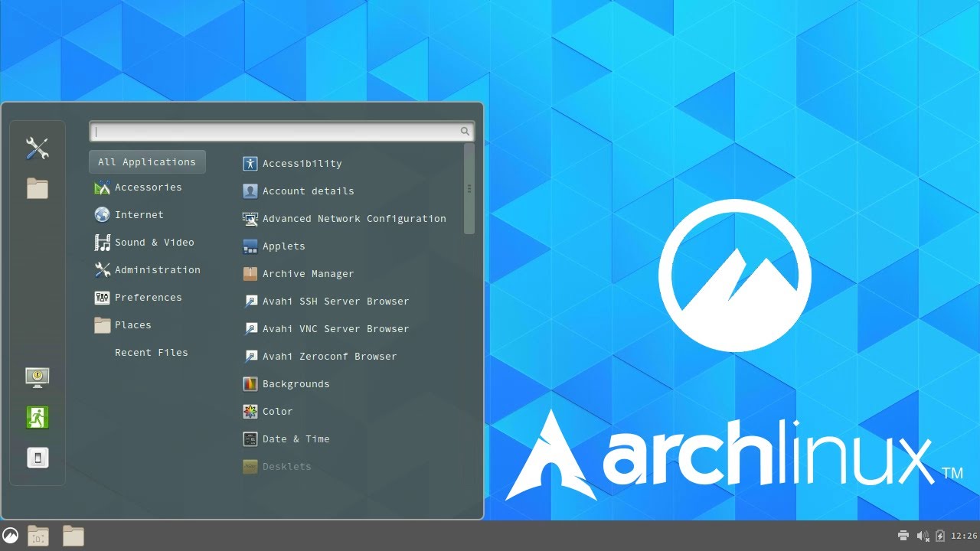Click the "Avahi Zeroconf Browser" text
This screenshot has width=980, height=551.
329,356
